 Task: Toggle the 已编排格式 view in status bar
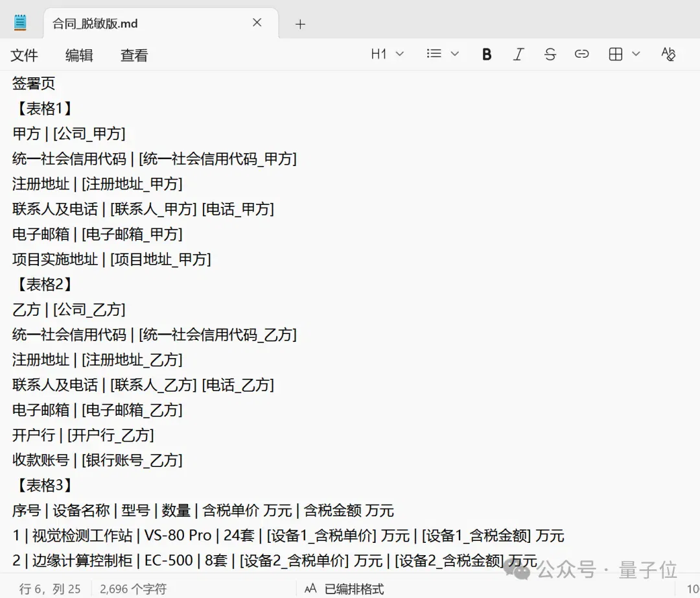344,589
